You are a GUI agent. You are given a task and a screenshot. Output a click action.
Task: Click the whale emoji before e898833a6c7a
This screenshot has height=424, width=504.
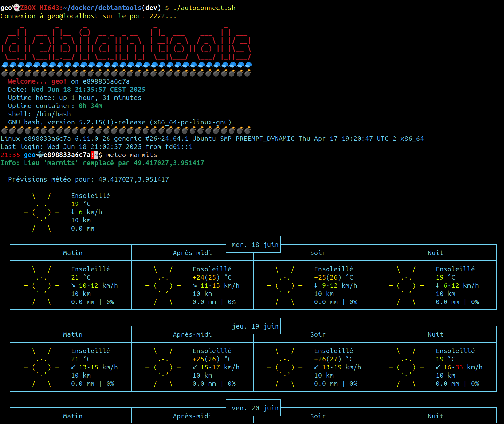point(40,155)
